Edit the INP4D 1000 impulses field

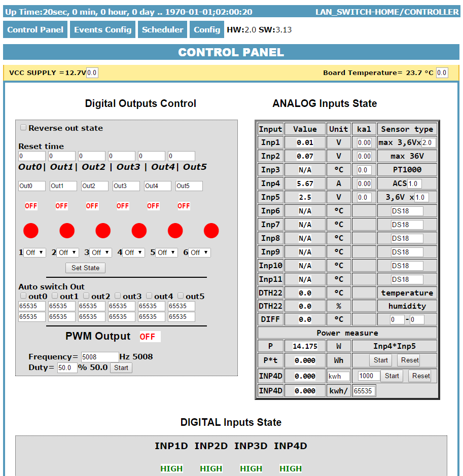pyautogui.click(x=369, y=376)
